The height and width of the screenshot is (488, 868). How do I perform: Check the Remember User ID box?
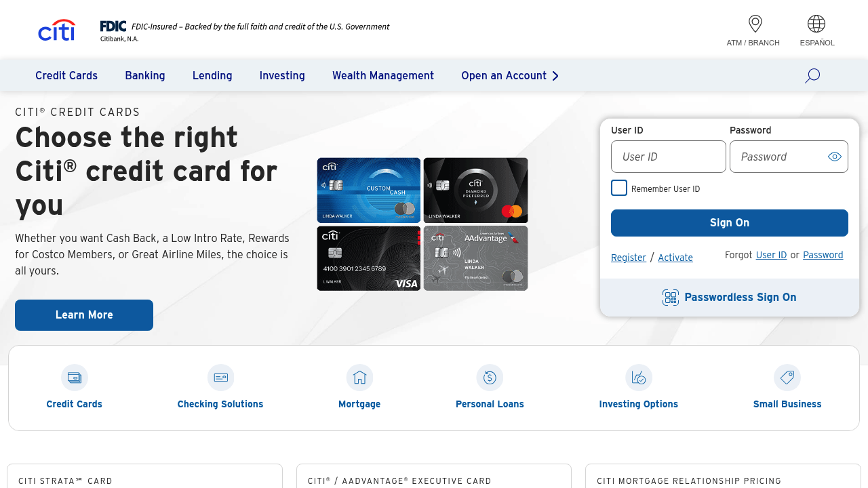pos(619,188)
